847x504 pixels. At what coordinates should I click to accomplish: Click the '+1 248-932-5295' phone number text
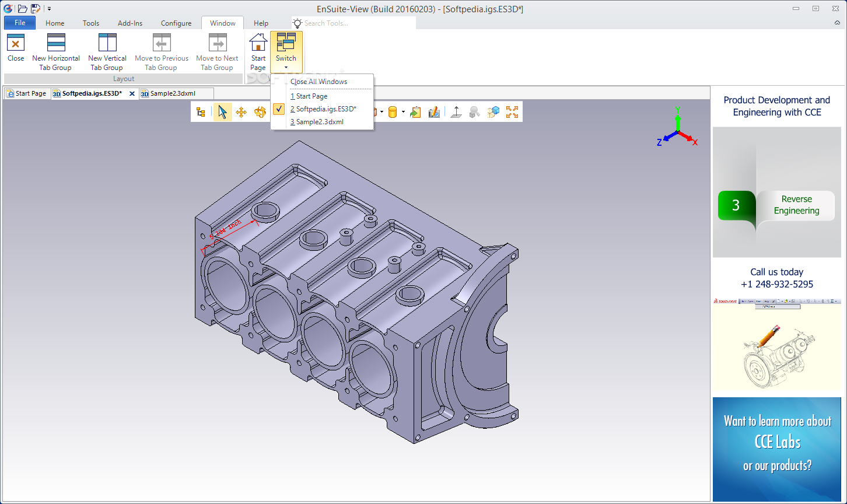tap(776, 285)
